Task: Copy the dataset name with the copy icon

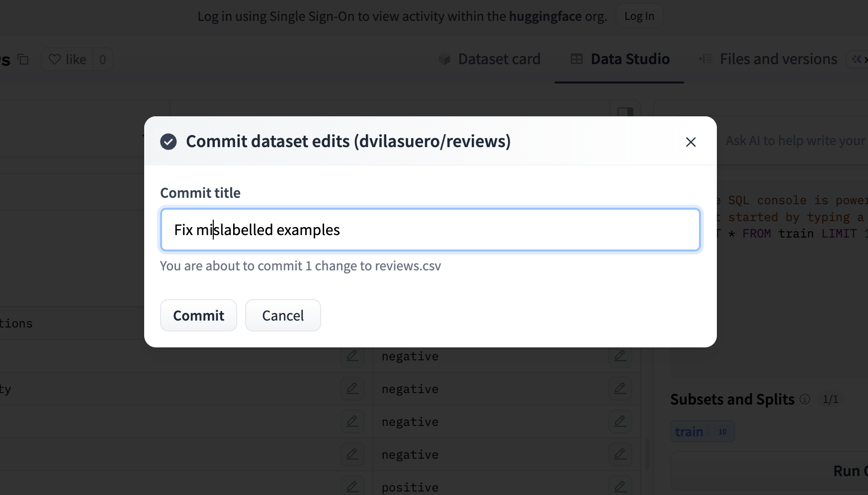Action: tap(23, 60)
